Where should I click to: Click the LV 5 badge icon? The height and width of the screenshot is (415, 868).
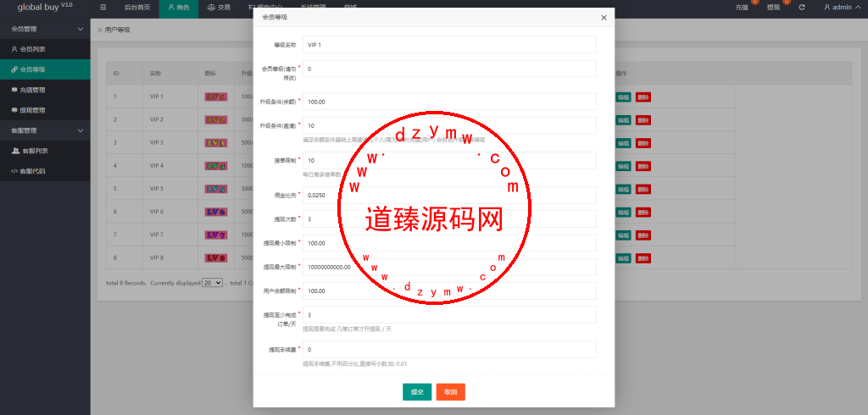tap(216, 189)
